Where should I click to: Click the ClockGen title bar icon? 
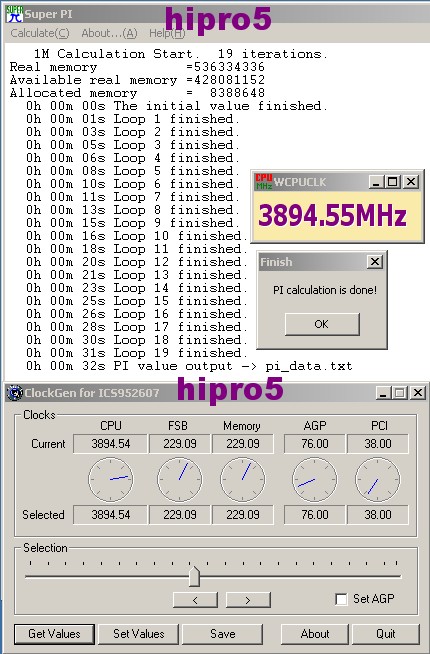(x=15, y=392)
